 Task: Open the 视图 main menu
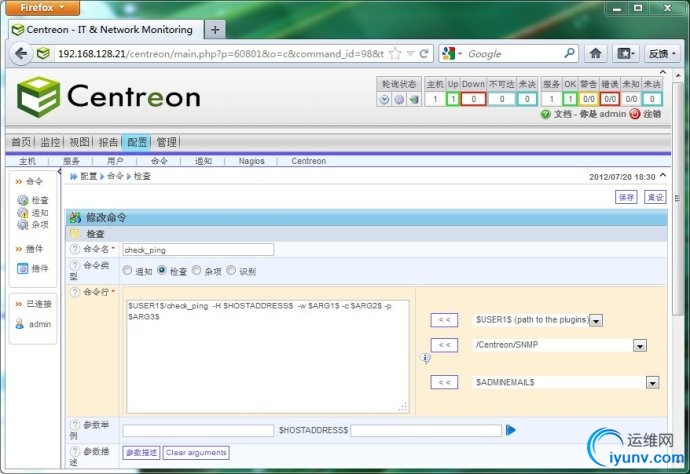pyautogui.click(x=79, y=142)
